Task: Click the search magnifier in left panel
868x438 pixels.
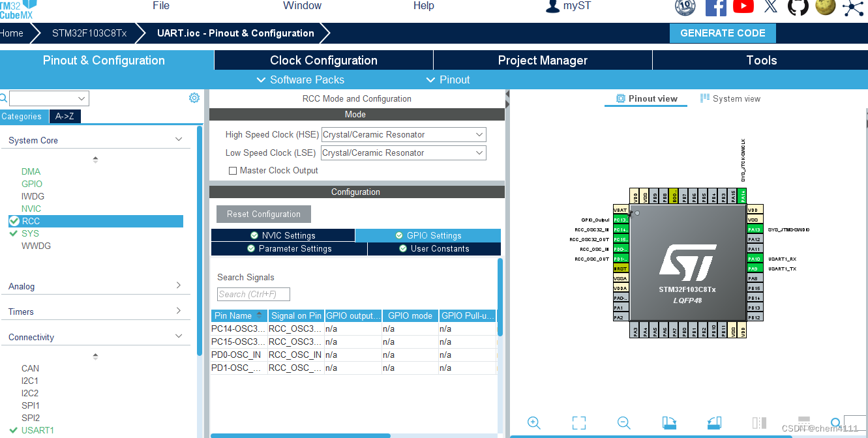Action: (x=3, y=98)
